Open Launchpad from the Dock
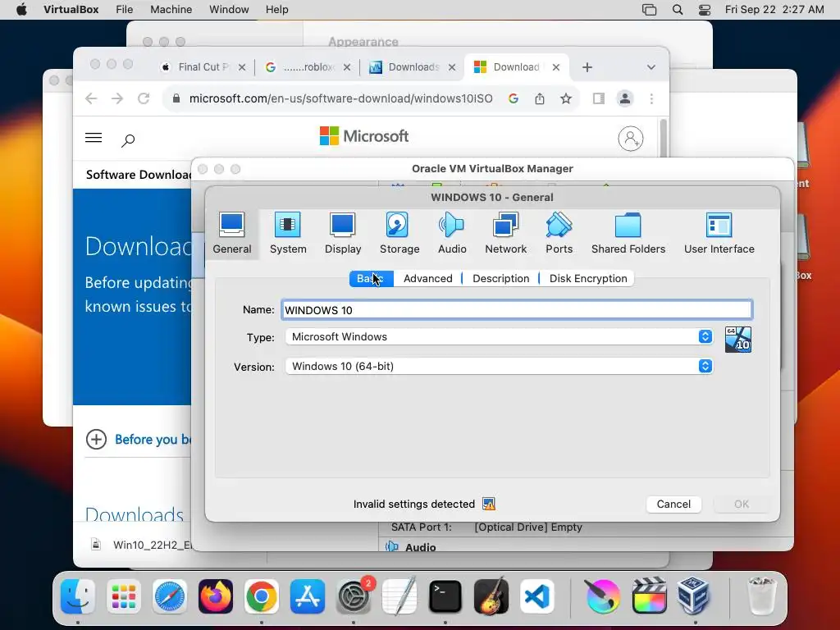 point(124,596)
